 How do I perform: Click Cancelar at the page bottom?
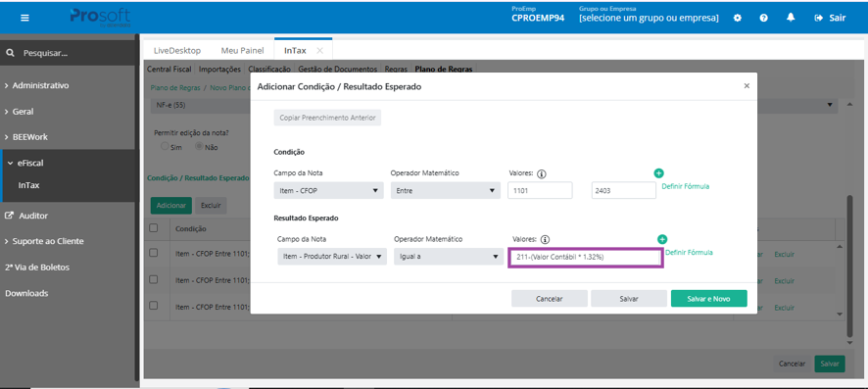(x=792, y=365)
